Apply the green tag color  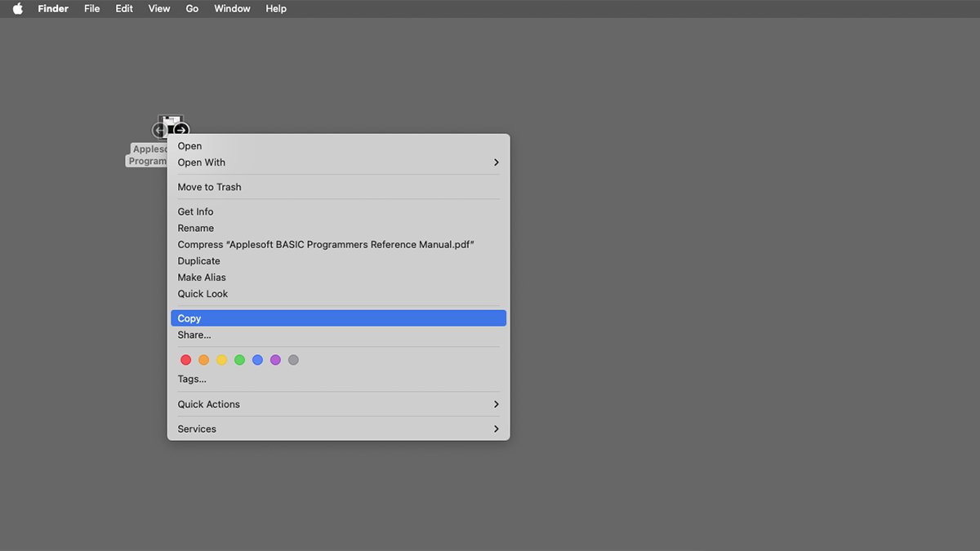pos(239,360)
